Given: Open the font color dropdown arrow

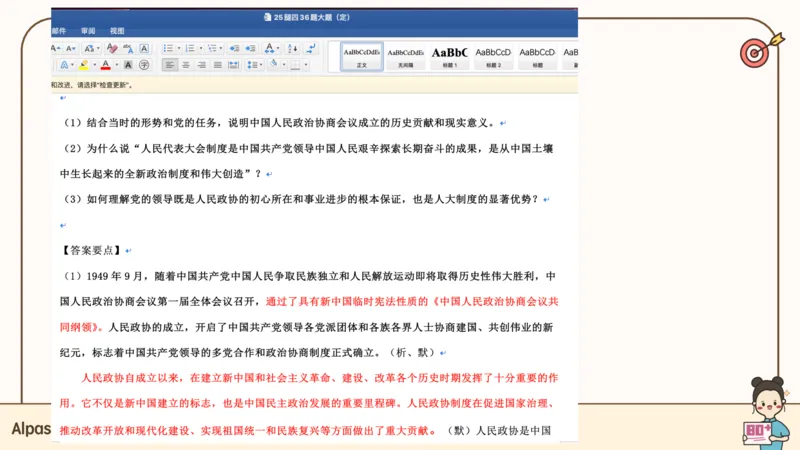Looking at the screenshot, I should (117, 65).
